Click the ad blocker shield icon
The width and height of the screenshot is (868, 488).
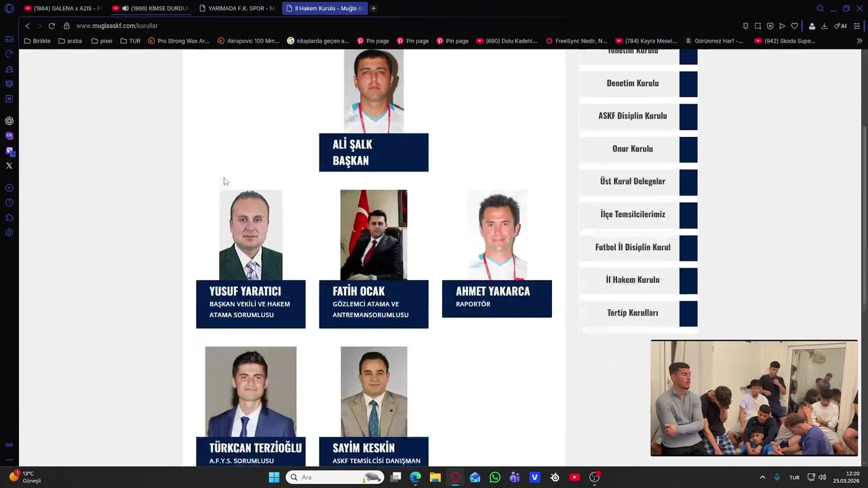tap(770, 26)
